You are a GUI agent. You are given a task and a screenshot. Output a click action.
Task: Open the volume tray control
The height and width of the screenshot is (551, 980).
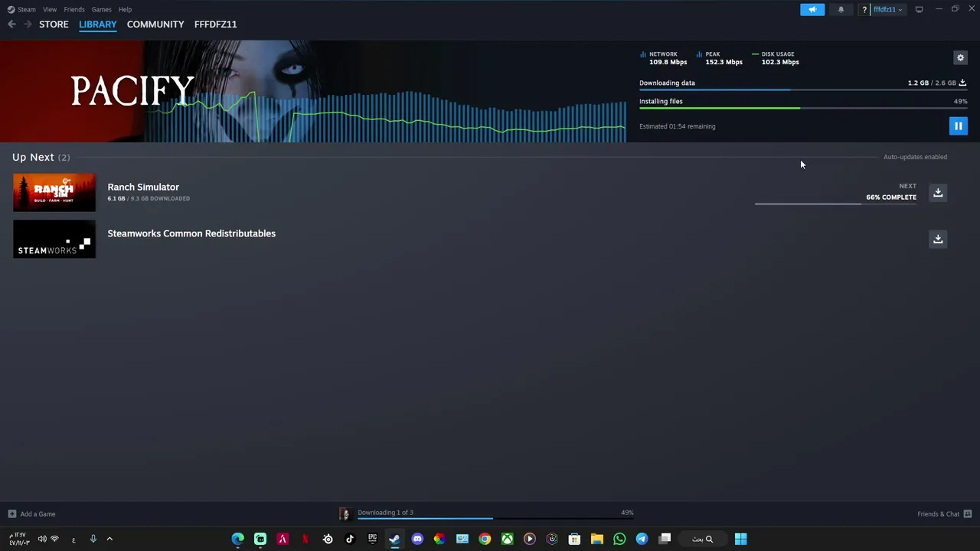tap(42, 539)
